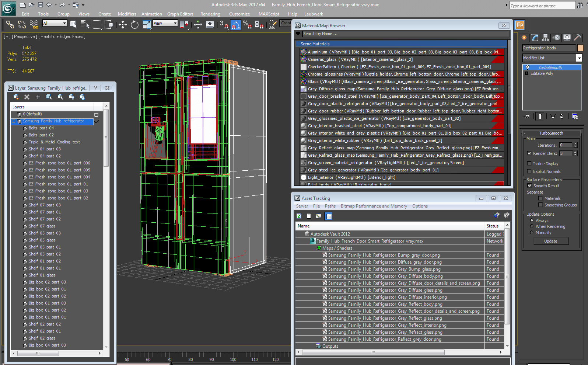
Task: Open the Rendering menu
Action: point(210,14)
